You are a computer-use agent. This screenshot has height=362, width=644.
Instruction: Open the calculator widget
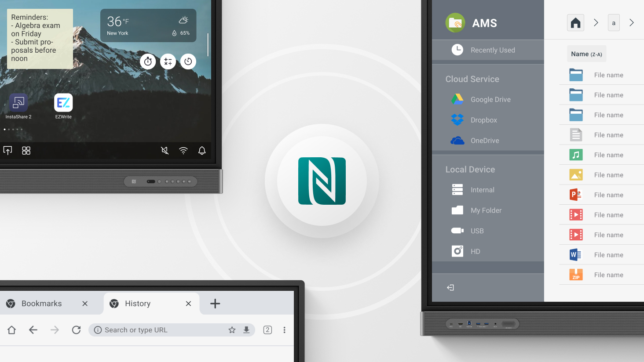click(x=168, y=62)
